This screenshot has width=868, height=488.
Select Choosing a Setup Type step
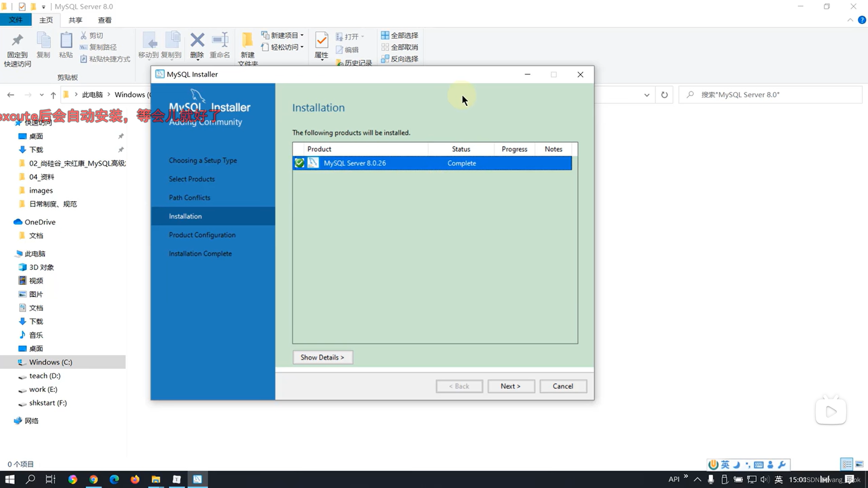(203, 160)
